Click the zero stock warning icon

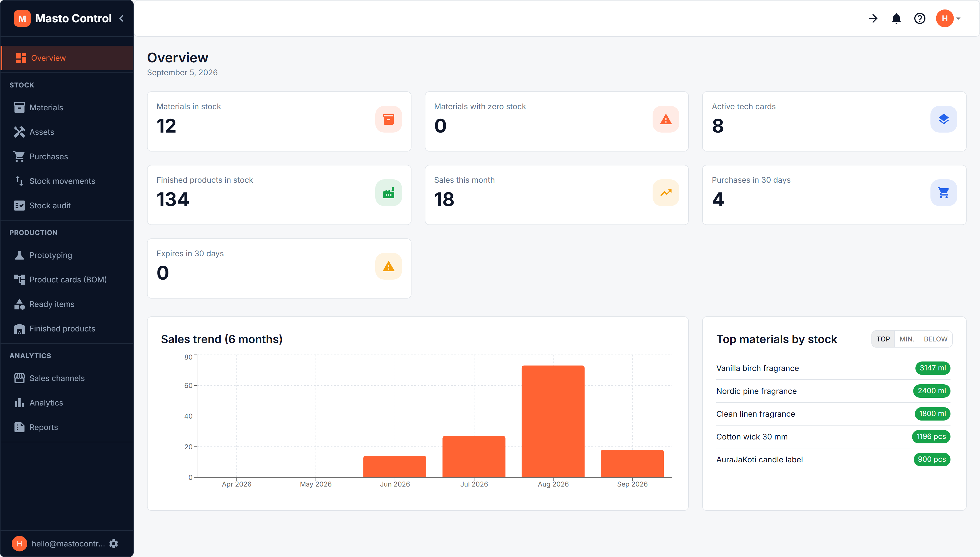[666, 119]
